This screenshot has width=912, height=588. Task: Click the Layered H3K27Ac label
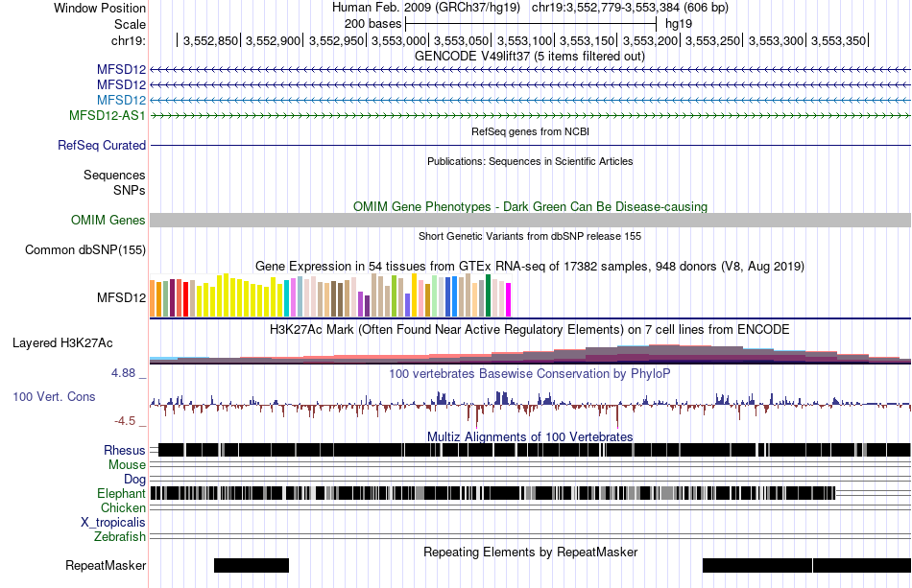(x=62, y=342)
